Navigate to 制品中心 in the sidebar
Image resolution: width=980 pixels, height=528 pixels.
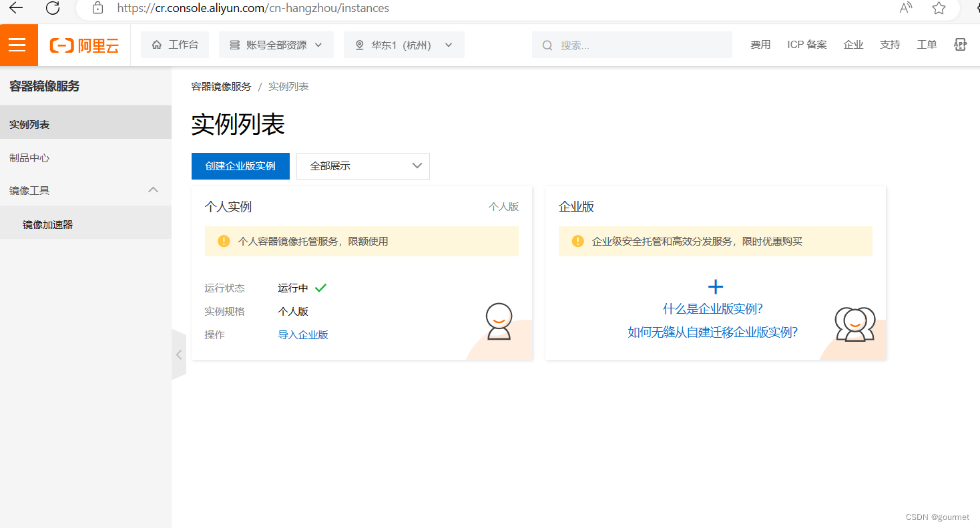[28, 157]
